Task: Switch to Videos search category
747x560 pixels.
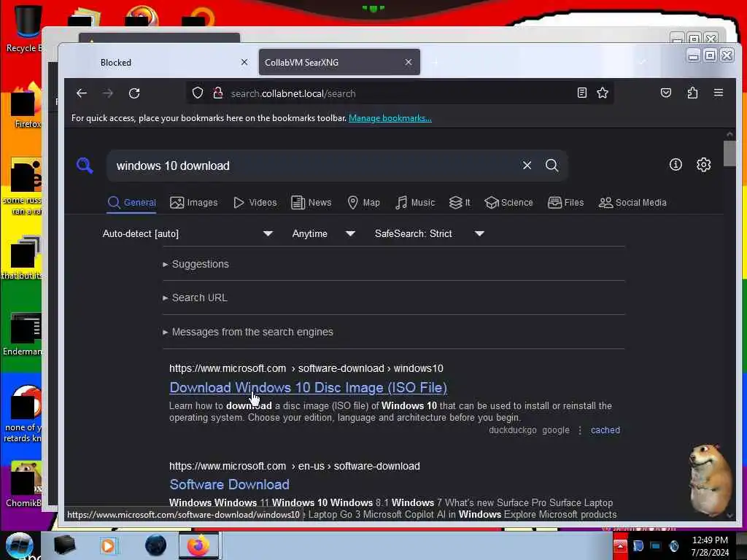Action: [255, 203]
